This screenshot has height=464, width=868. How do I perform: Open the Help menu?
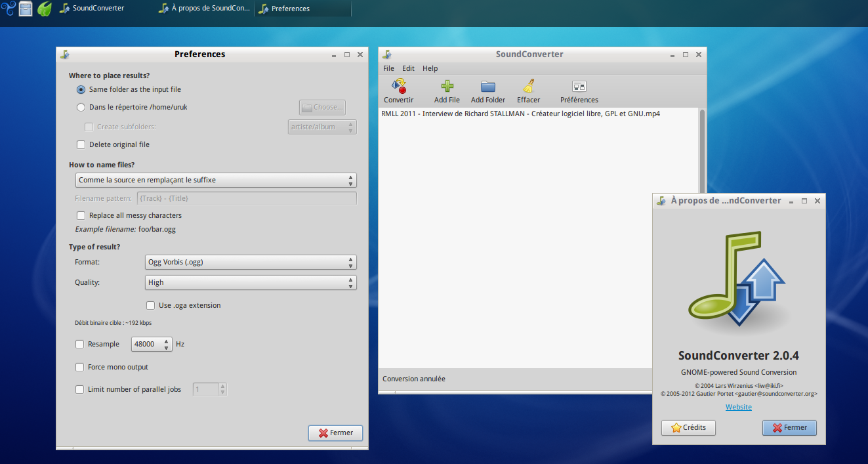click(x=430, y=68)
